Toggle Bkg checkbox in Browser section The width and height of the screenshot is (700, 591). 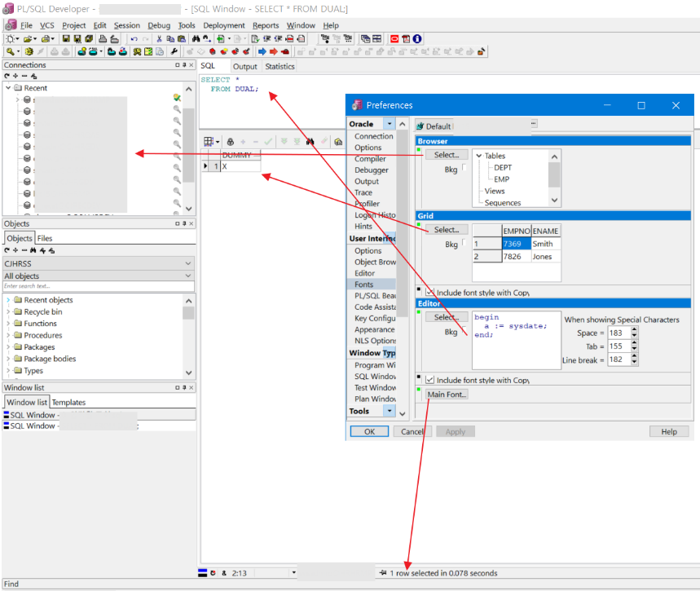click(x=464, y=167)
